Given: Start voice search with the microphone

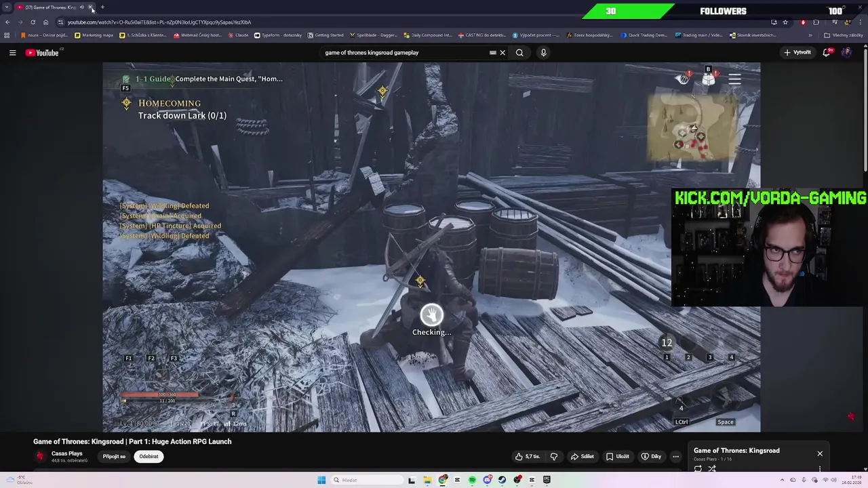Looking at the screenshot, I should tap(543, 52).
